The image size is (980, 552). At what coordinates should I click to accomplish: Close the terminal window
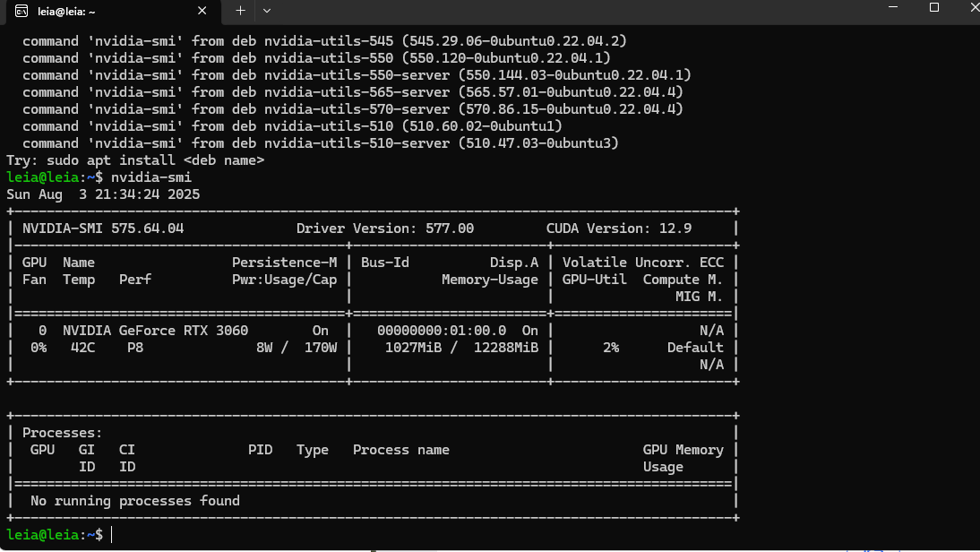tap(975, 7)
